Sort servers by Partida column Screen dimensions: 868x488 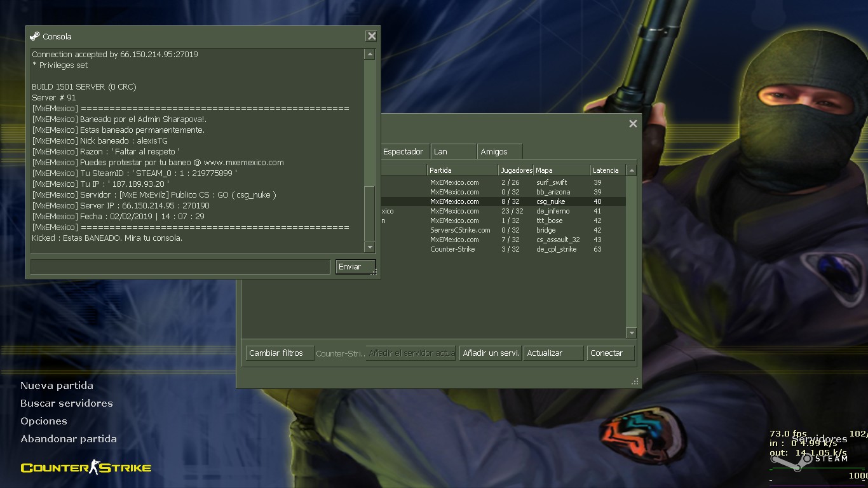pos(462,170)
